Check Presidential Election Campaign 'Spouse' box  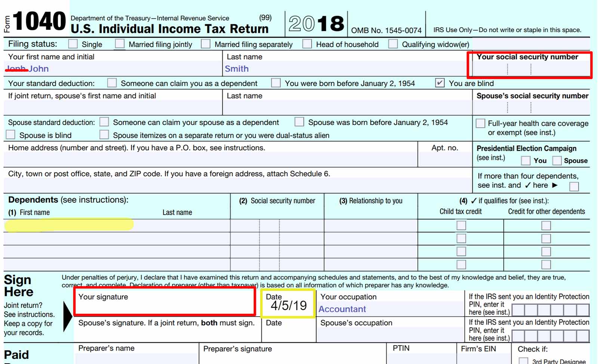pyautogui.click(x=557, y=161)
